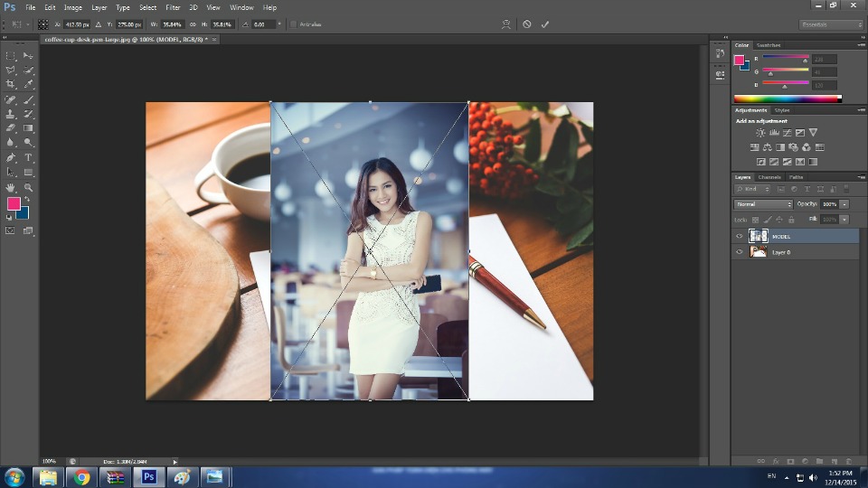Switch to warp mode icon in options bar
Image resolution: width=868 pixels, height=488 pixels.
pos(506,24)
